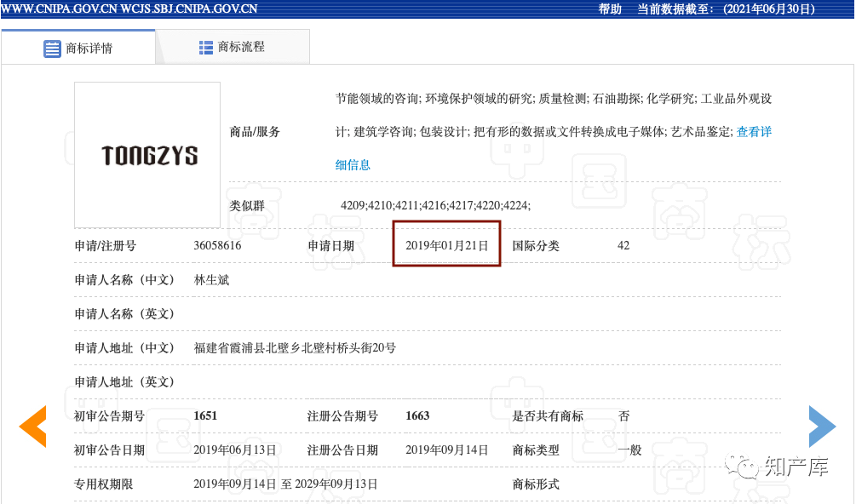Visit the WWW.CNIPA.GOV.CN link
The image size is (856, 504).
click(x=61, y=9)
